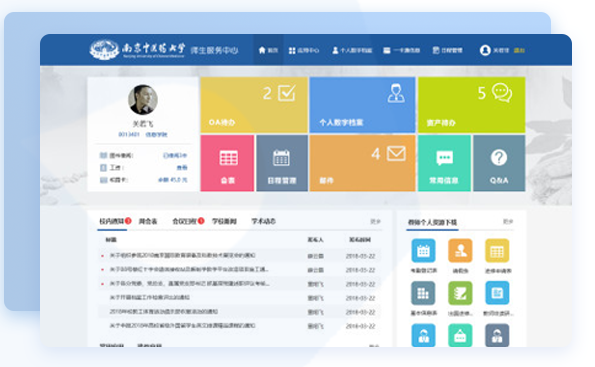Click the yellow logout link in header
Image resolution: width=595 pixels, height=367 pixels.
[x=519, y=50]
